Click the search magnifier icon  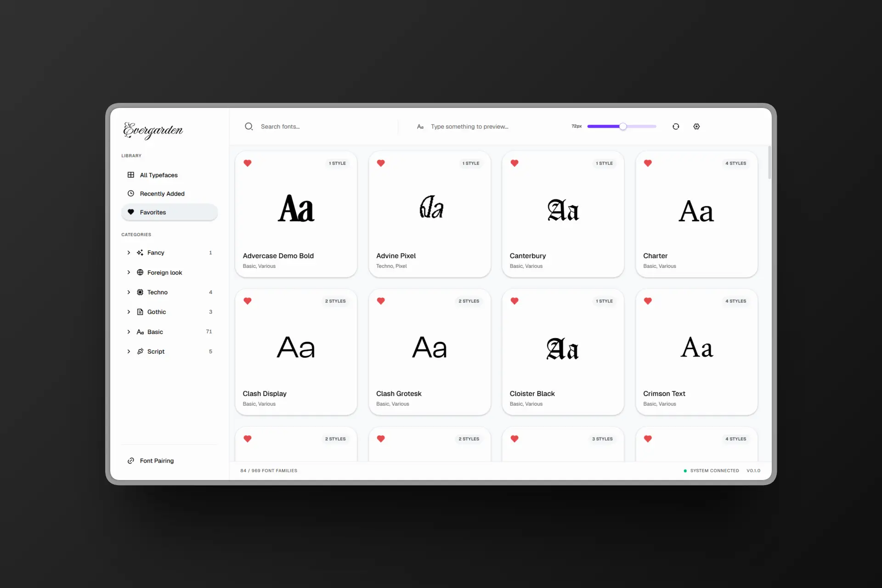pos(249,126)
